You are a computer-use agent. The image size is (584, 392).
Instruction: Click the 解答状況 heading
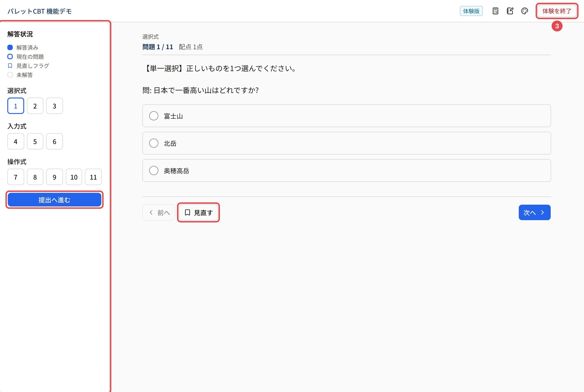pyautogui.click(x=20, y=34)
